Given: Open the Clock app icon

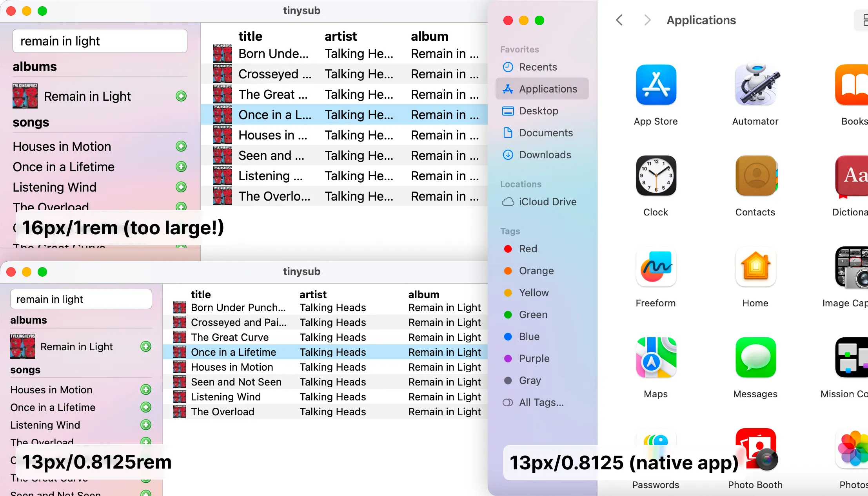Looking at the screenshot, I should 656,176.
